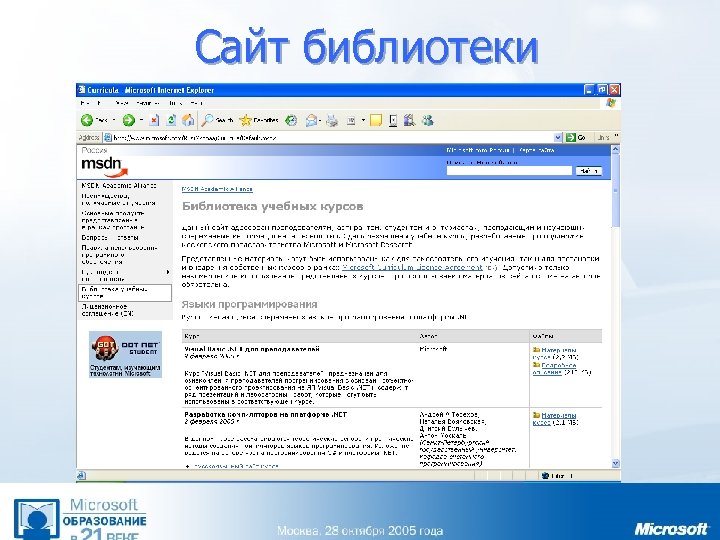
Task: Click the page icon in the address bar
Action: 107,137
